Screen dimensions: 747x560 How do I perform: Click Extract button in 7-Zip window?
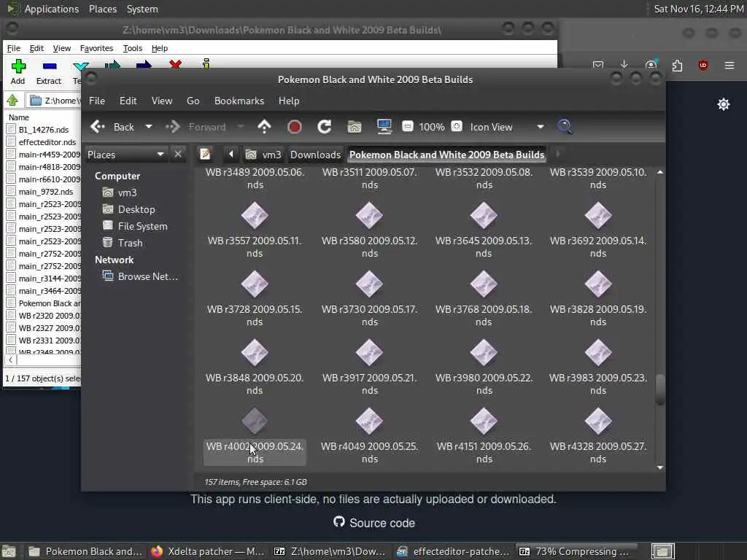(49, 72)
